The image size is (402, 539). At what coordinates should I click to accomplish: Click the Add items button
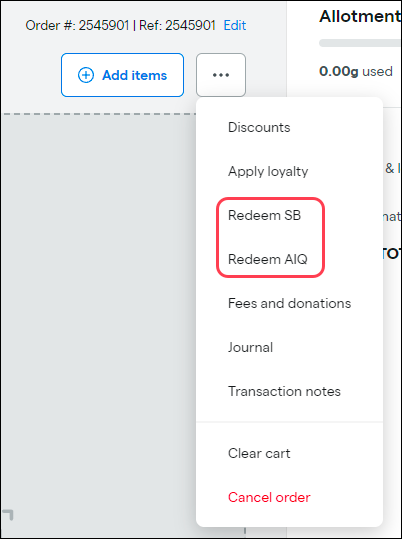click(x=122, y=75)
